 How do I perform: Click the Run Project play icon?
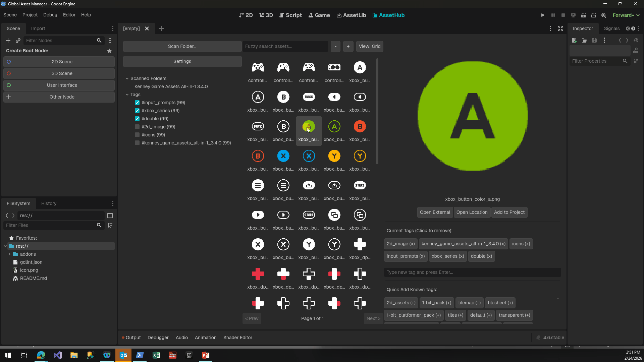(x=543, y=15)
